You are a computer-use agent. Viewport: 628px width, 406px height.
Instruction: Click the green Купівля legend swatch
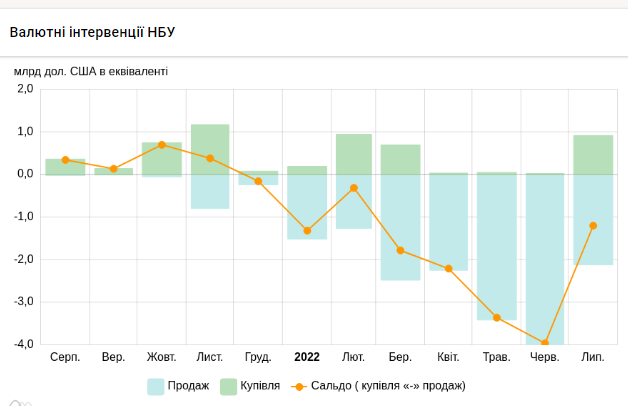(228, 385)
